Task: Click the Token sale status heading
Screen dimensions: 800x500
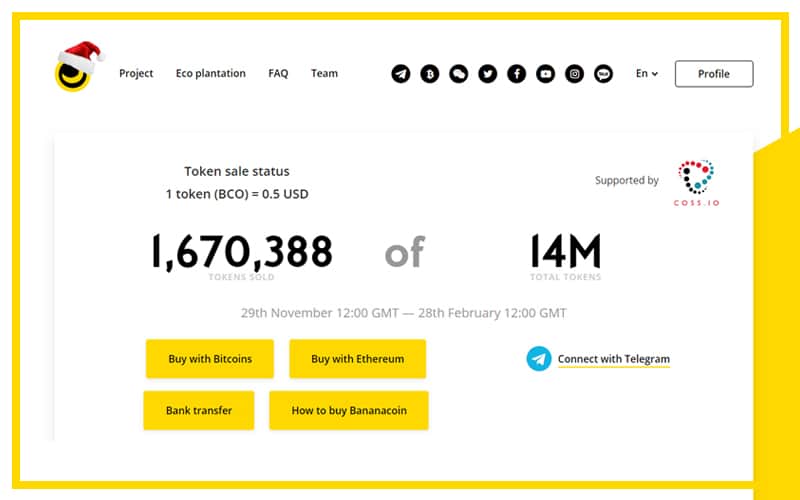Action: [x=237, y=171]
